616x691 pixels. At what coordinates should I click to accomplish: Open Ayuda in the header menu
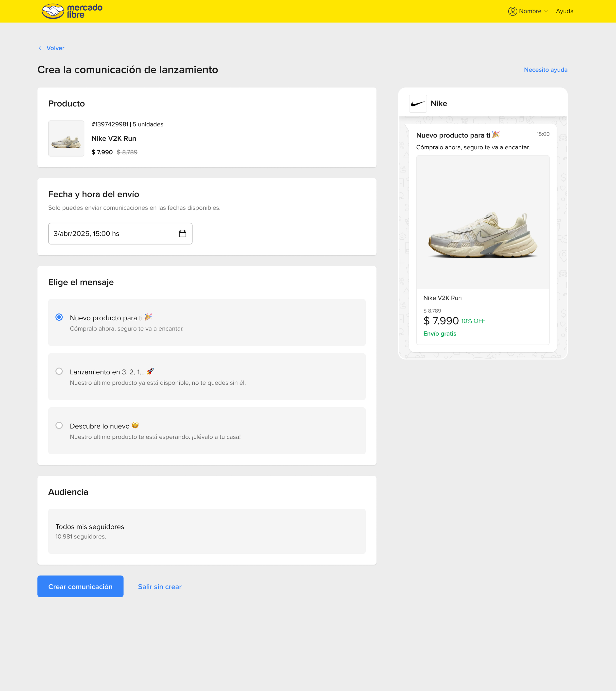565,11
